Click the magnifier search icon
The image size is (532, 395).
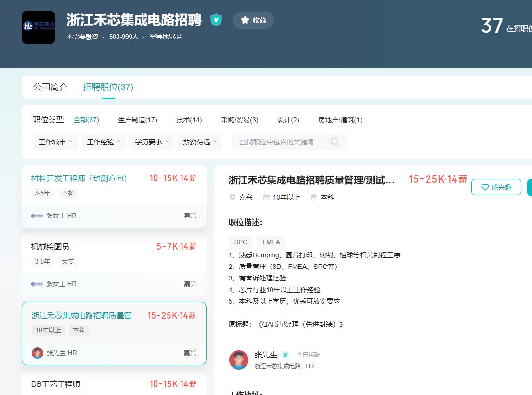pos(335,142)
